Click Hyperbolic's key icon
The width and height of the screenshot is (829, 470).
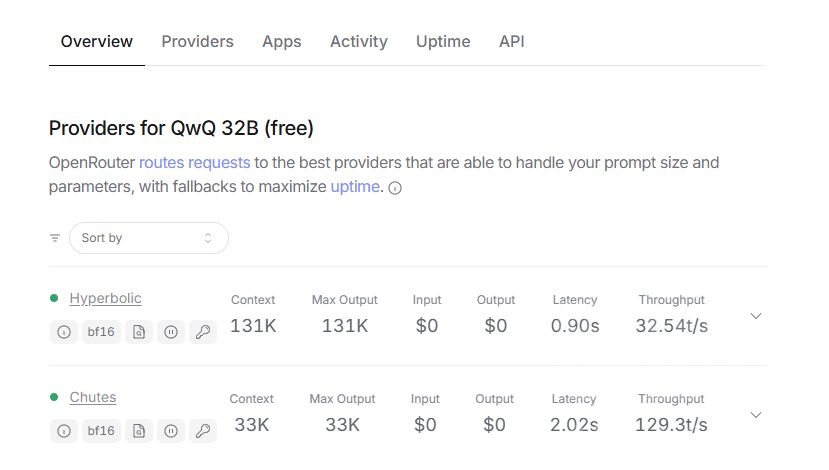[203, 333]
